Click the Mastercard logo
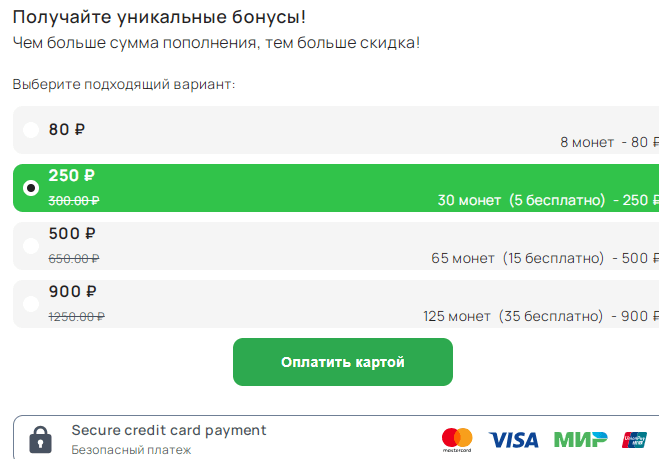This screenshot has width=659, height=459. (457, 439)
